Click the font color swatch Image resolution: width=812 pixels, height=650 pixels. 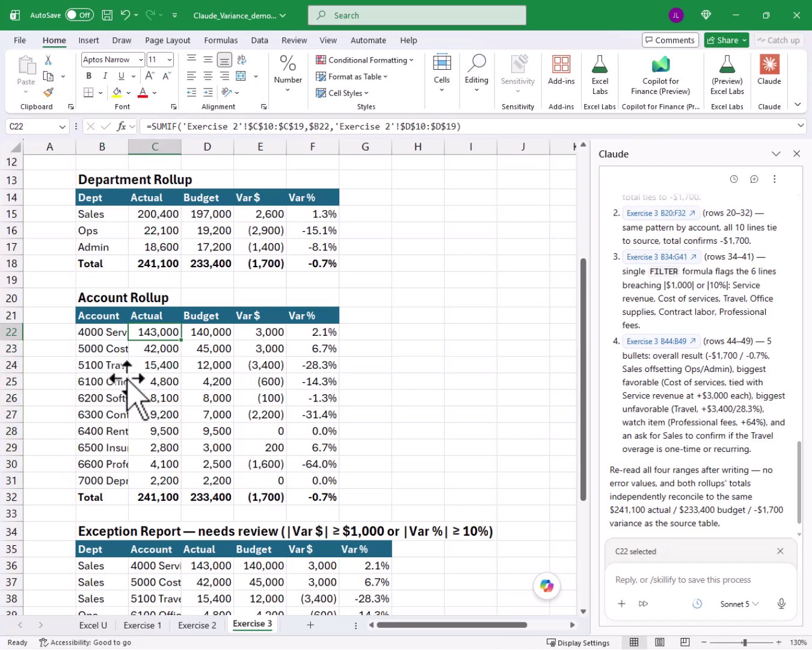pyautogui.click(x=143, y=93)
